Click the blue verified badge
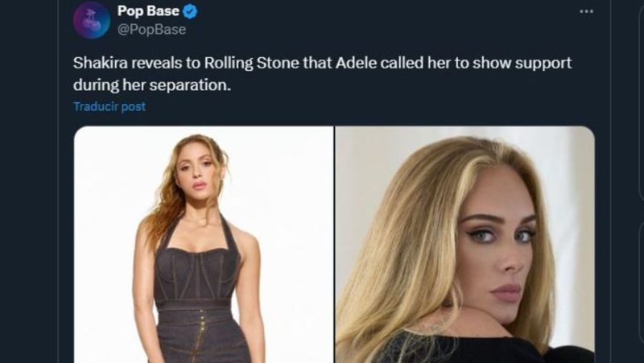This screenshot has height=363, width=644. [x=191, y=11]
